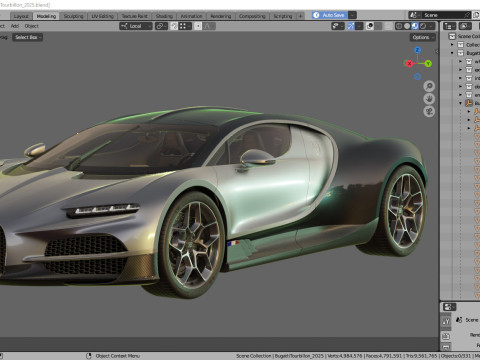Viewport: 480px width, 360px height.
Task: Switch to the Layout workspace tab
Action: (21, 16)
